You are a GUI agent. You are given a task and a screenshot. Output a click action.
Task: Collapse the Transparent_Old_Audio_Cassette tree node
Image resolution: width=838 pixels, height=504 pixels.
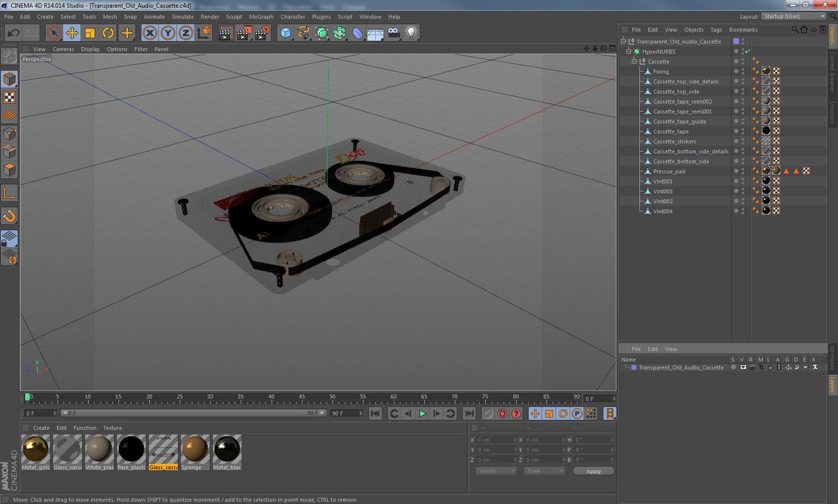(623, 41)
